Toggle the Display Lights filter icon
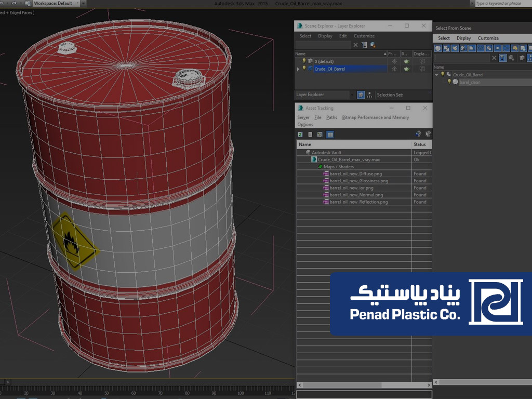This screenshot has height=399, width=532. click(x=455, y=48)
